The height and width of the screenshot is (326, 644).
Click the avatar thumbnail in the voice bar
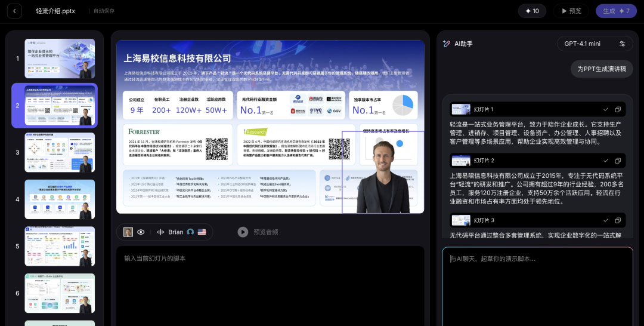[x=128, y=232]
